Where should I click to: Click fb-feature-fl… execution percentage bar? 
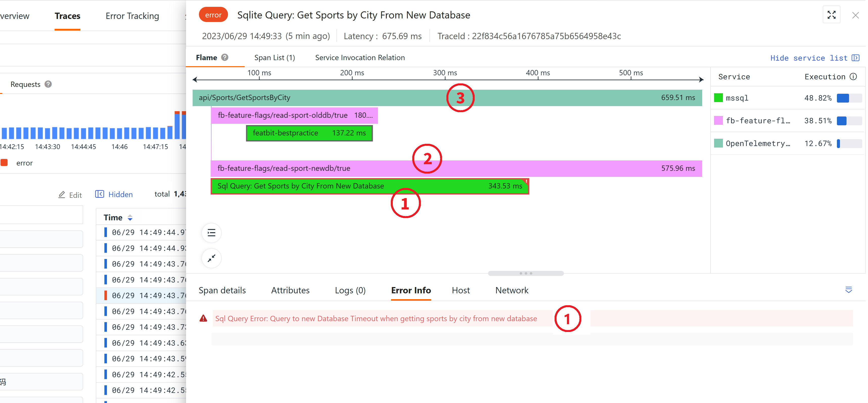click(x=849, y=121)
